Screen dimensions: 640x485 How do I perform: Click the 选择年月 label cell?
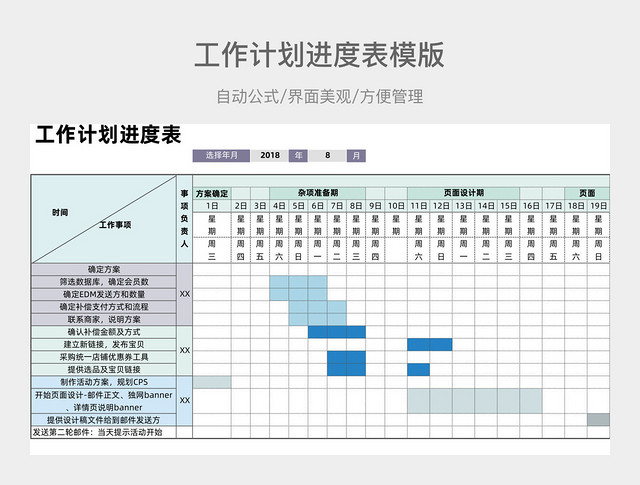click(221, 156)
